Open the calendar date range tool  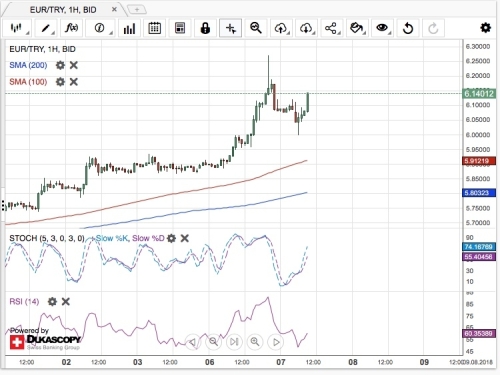[x=154, y=28]
